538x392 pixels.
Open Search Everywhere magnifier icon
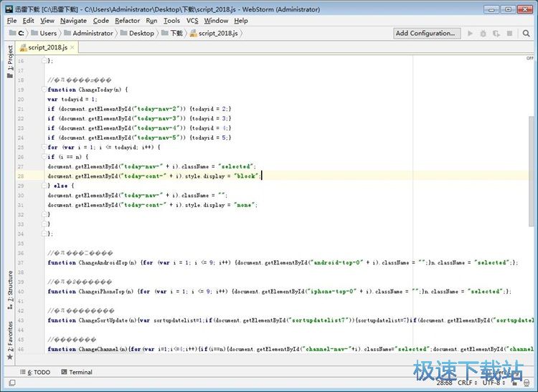(526, 33)
